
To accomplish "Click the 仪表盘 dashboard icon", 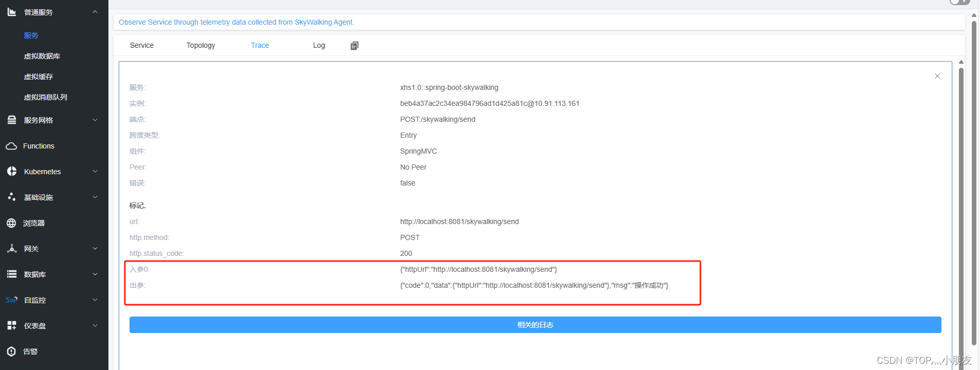I will pyautogui.click(x=11, y=325).
